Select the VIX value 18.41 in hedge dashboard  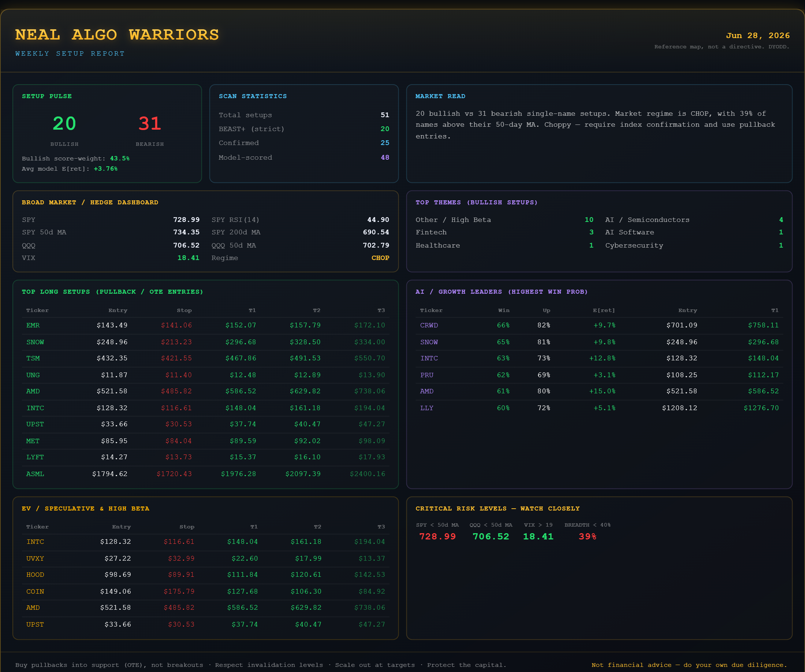pyautogui.click(x=188, y=258)
